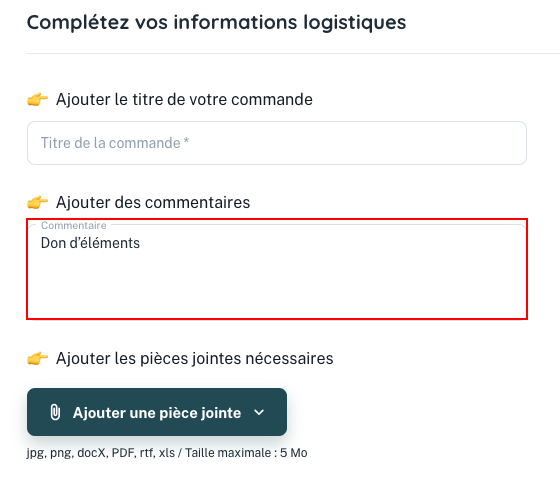560x477 pixels.
Task: Expand the chevron on Ajouter une pièce jointe
Action: (259, 412)
